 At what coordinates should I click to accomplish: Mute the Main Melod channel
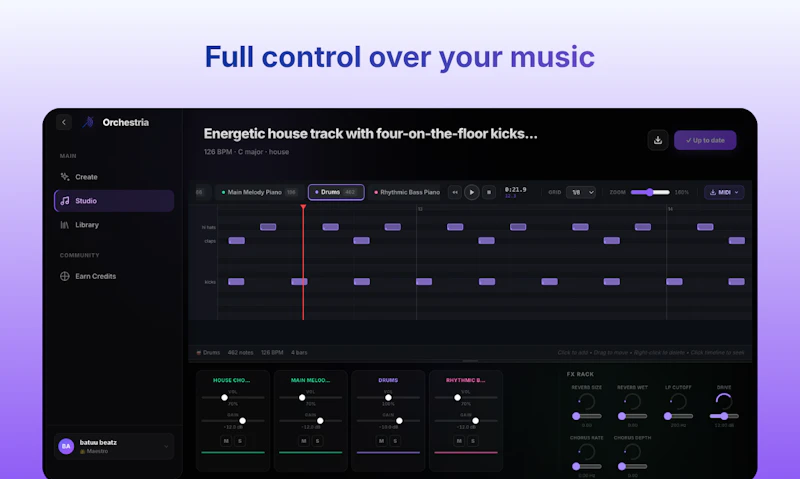coord(304,441)
